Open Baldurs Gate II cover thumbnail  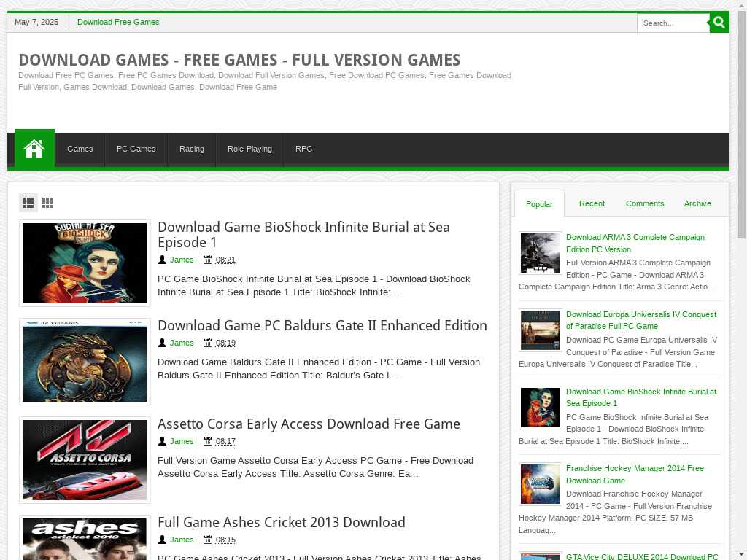[x=85, y=362]
